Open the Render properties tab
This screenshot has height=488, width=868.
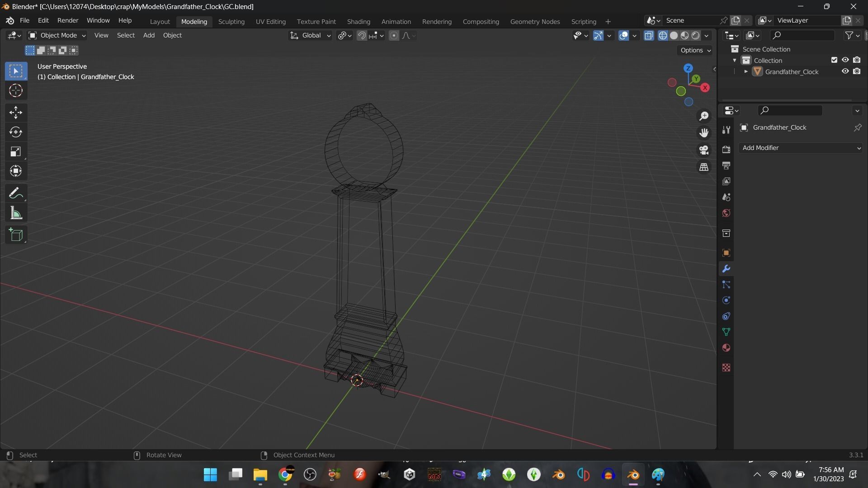pyautogui.click(x=726, y=150)
